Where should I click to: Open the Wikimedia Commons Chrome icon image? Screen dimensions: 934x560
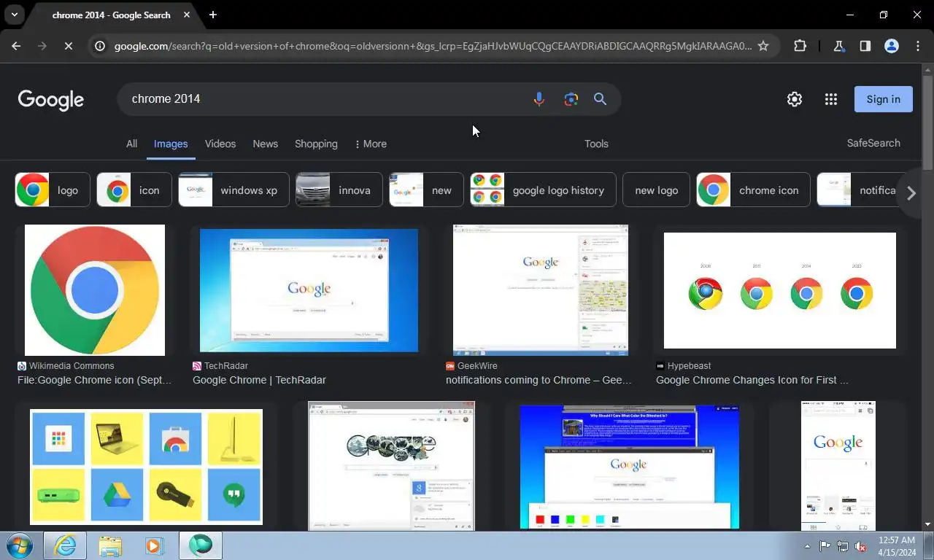(95, 290)
